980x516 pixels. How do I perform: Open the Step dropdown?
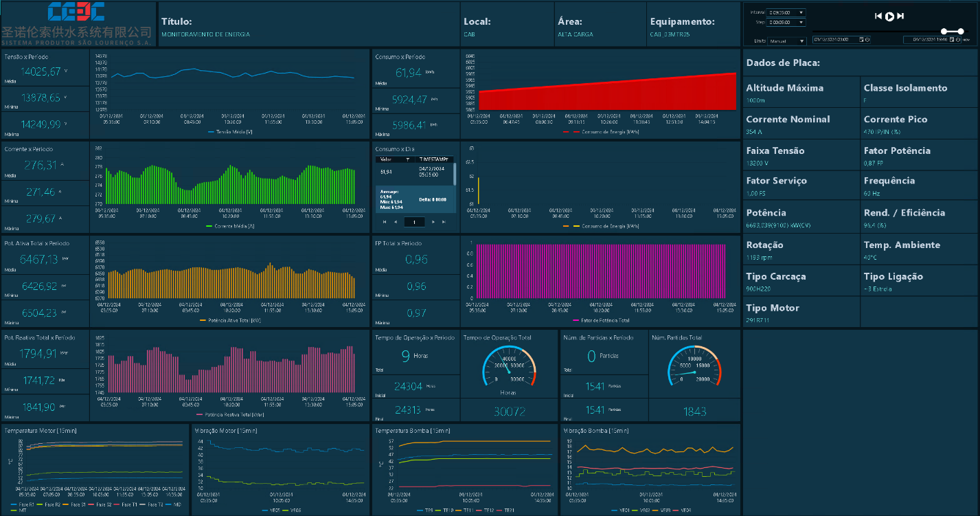[x=786, y=22]
